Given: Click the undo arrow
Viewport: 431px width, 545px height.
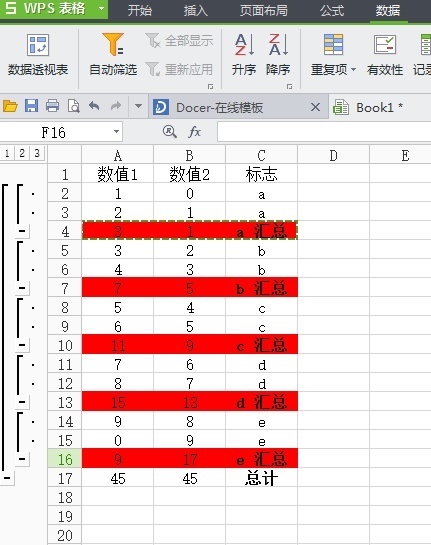Looking at the screenshot, I should 94,106.
